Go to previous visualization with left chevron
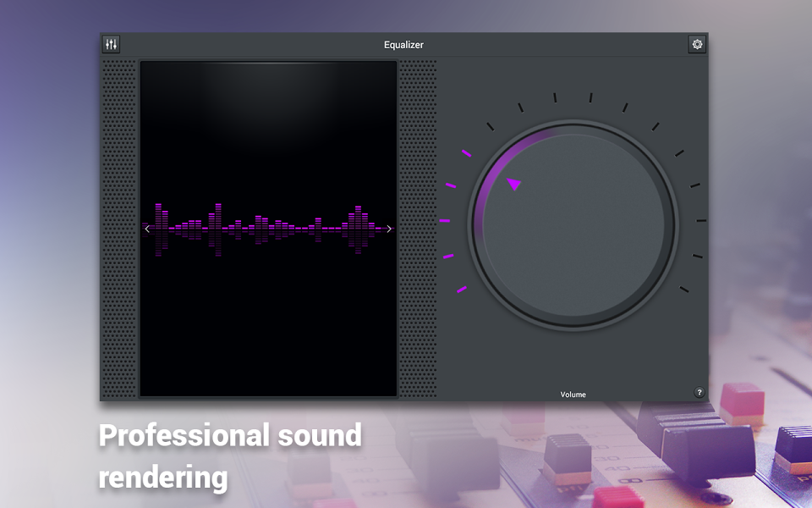812x508 pixels. pyautogui.click(x=147, y=229)
